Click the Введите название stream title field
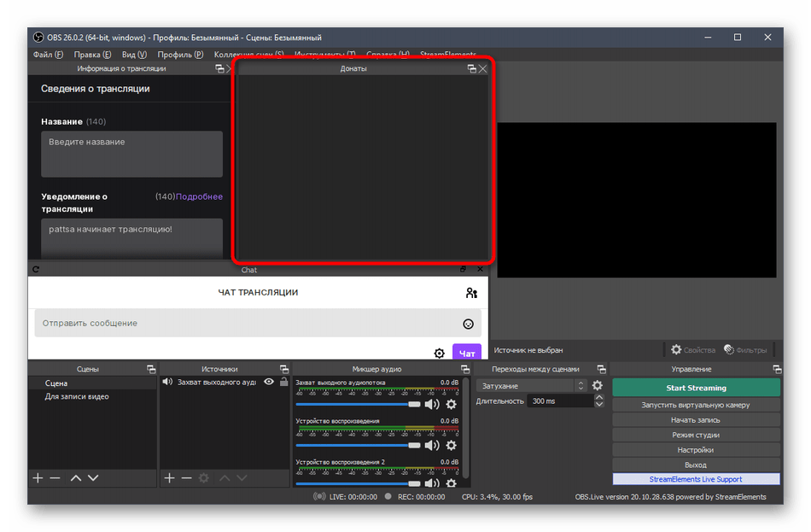Image resolution: width=811 pixels, height=532 pixels. 131,154
